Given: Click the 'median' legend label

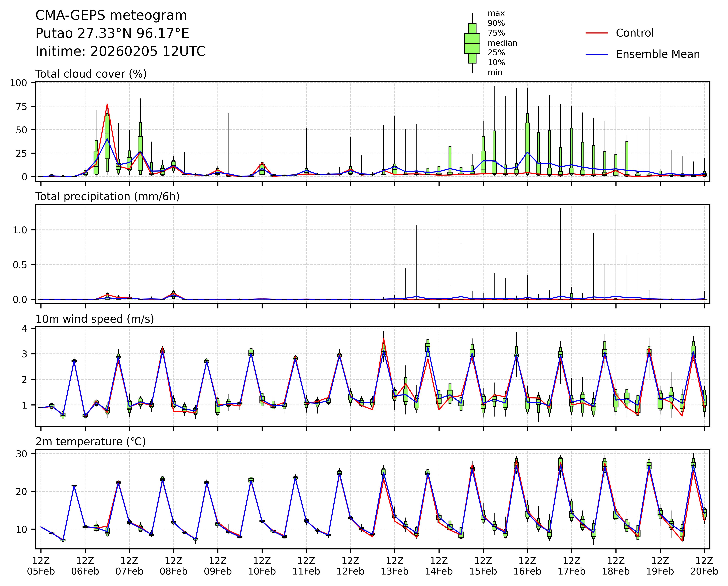Looking at the screenshot, I should 502,43.
